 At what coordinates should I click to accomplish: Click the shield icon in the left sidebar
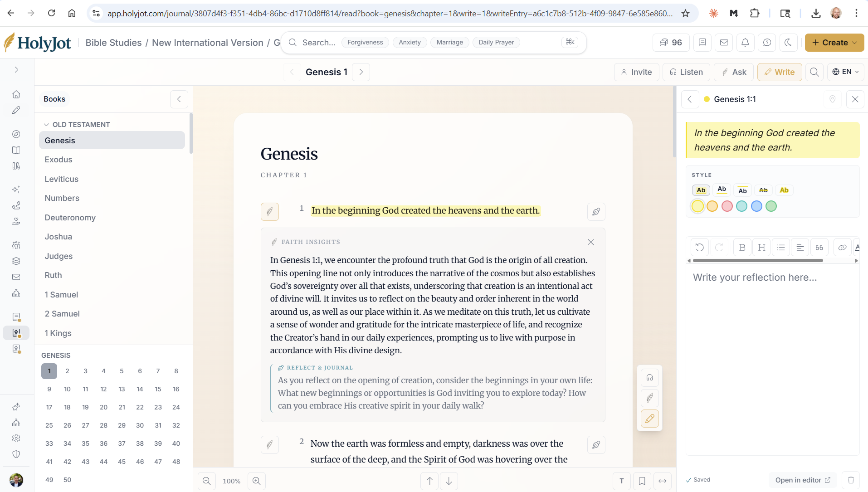[16, 454]
